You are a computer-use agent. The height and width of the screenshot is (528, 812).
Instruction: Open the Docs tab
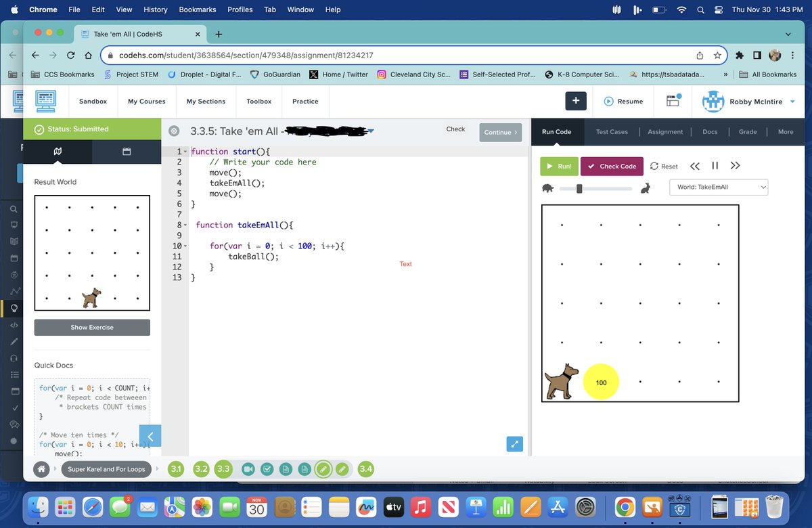click(x=710, y=132)
